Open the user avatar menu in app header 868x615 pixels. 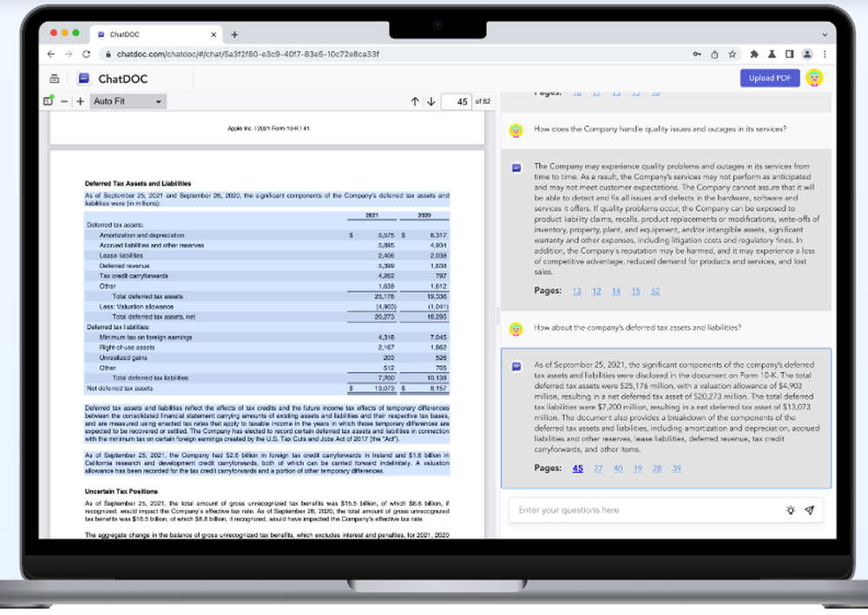[x=814, y=78]
